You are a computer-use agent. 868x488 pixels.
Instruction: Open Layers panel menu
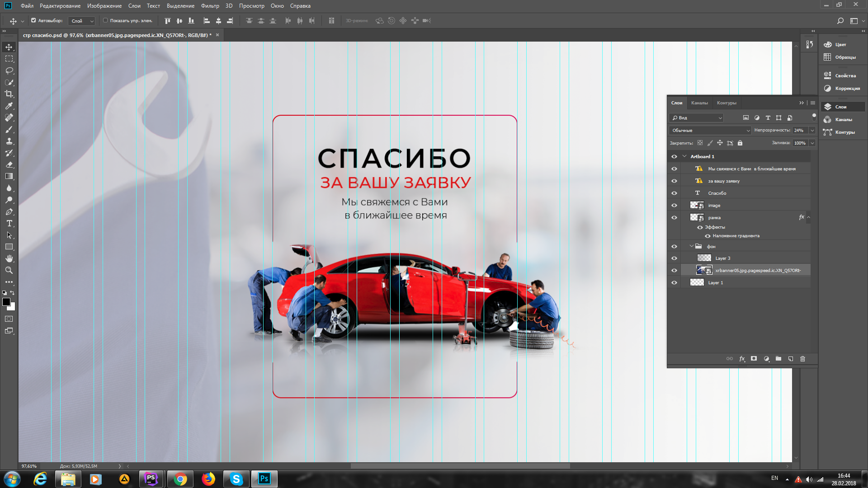(x=813, y=103)
